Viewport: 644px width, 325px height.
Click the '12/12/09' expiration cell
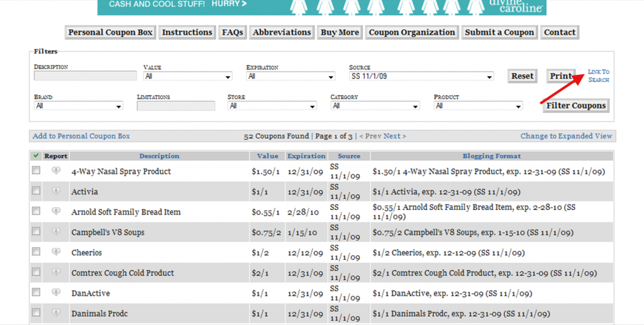click(305, 253)
